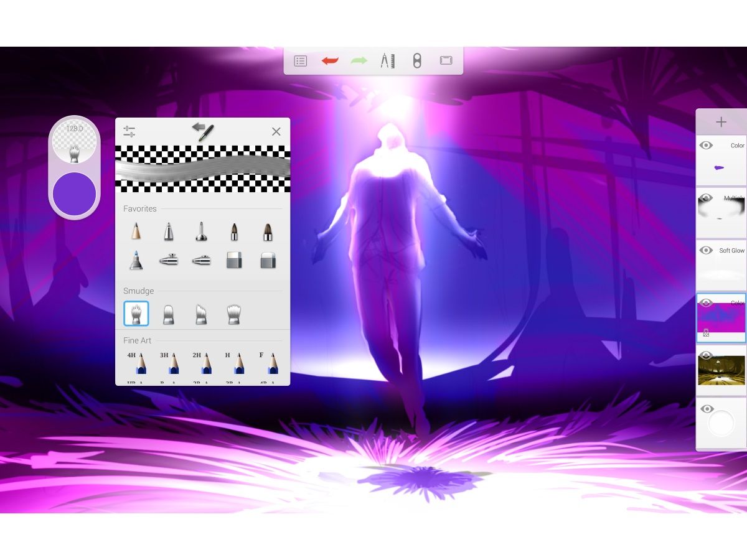Select the airbrush with top knob
This screenshot has width=747, height=560.
(168, 260)
